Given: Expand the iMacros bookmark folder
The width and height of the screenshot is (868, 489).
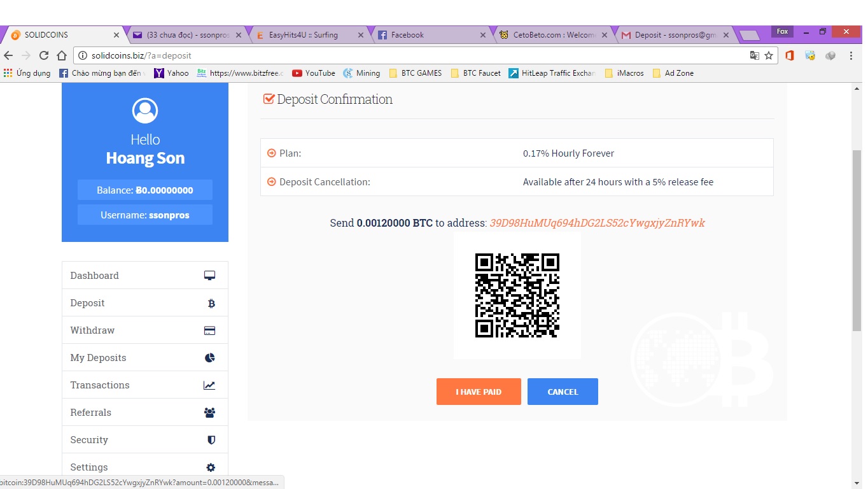Looking at the screenshot, I should (624, 73).
